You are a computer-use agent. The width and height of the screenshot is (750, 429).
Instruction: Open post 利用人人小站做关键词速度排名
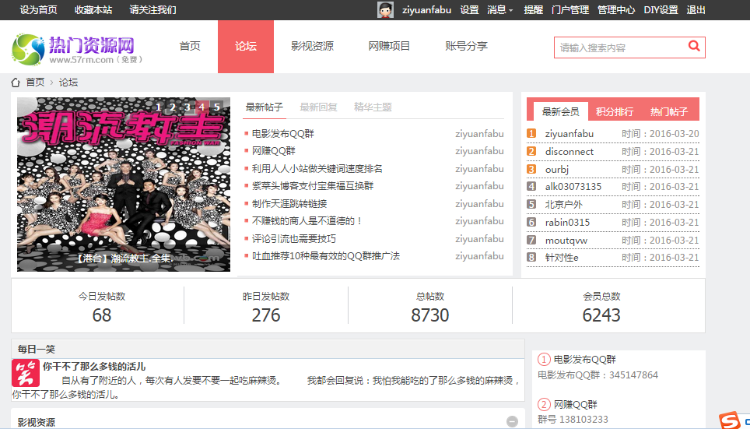coord(317,168)
